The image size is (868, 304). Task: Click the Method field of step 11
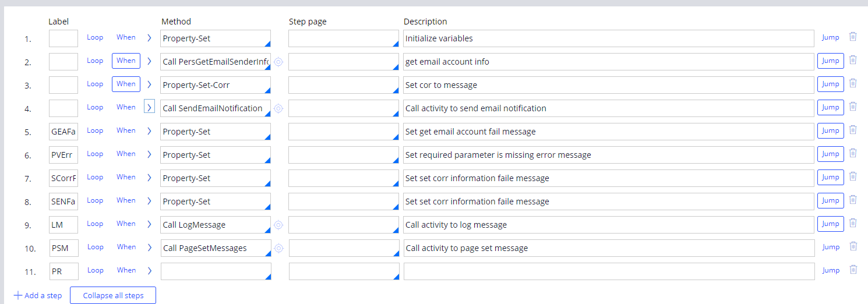click(215, 271)
